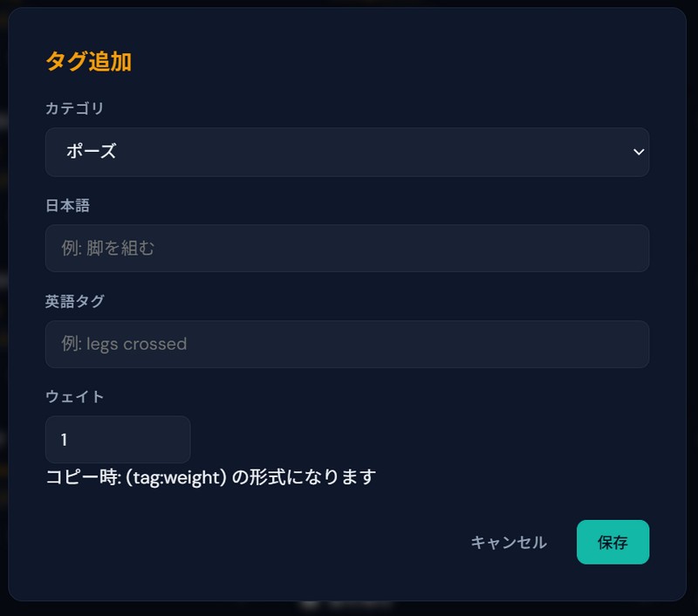This screenshot has width=698, height=616.
Task: Select the ウェイト number field
Action: tap(118, 440)
